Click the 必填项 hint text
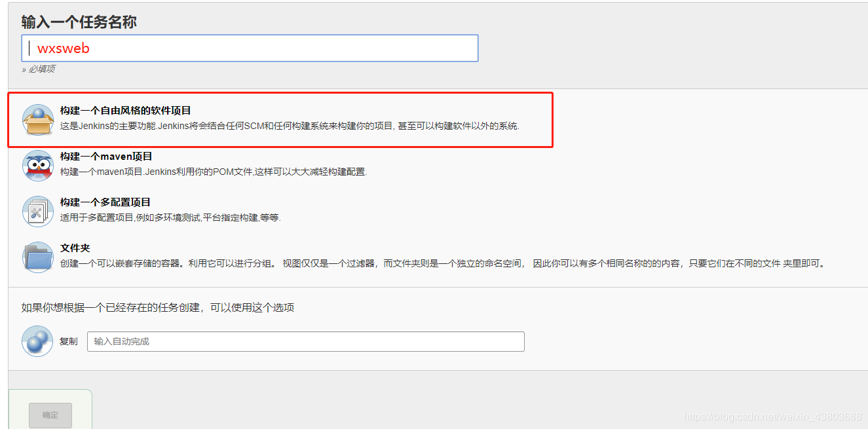Image resolution: width=868 pixels, height=429 pixels. pos(39,69)
